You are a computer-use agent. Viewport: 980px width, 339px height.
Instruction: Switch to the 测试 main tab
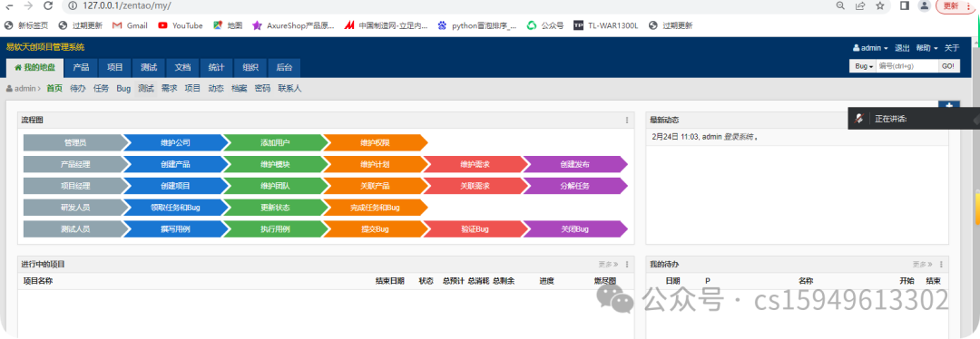point(149,67)
